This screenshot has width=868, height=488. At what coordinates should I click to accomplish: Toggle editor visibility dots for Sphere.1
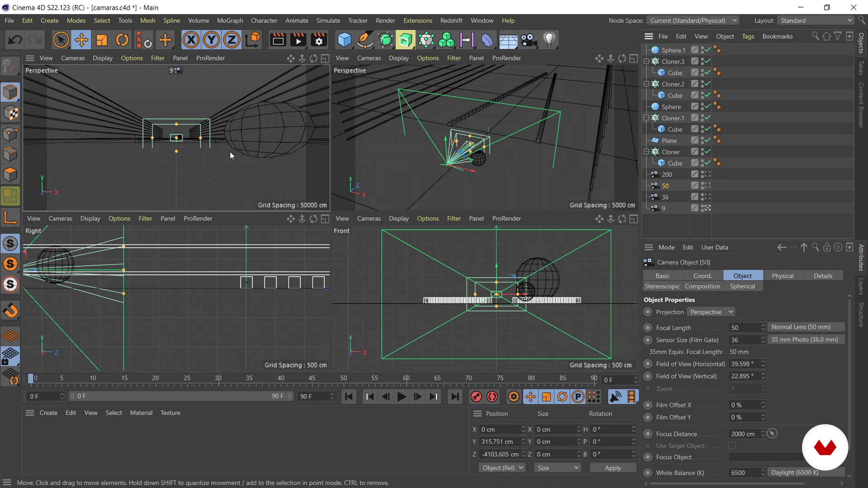pos(703,50)
